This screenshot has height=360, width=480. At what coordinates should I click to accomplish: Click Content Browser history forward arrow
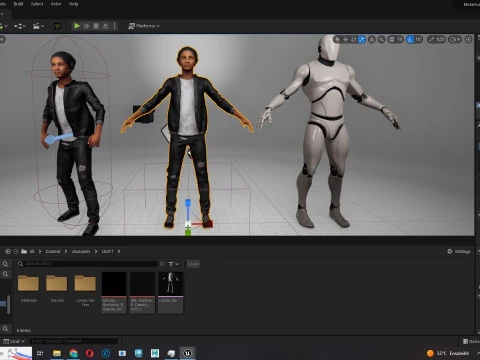coord(16,251)
